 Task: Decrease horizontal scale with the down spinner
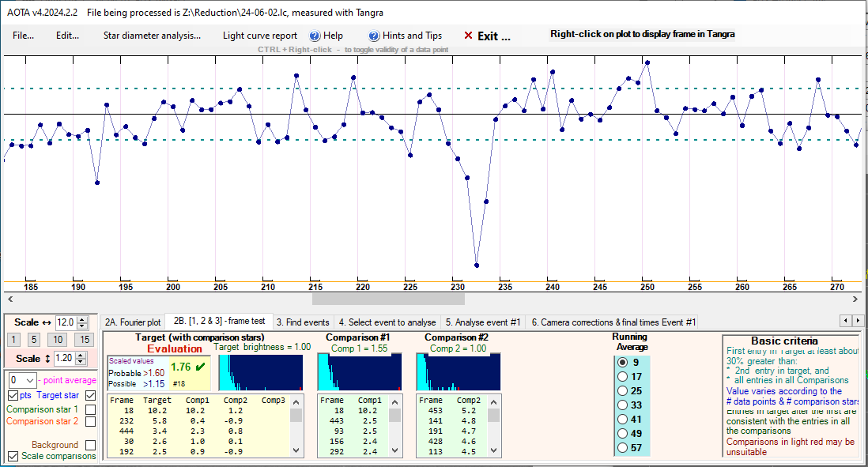[82, 326]
